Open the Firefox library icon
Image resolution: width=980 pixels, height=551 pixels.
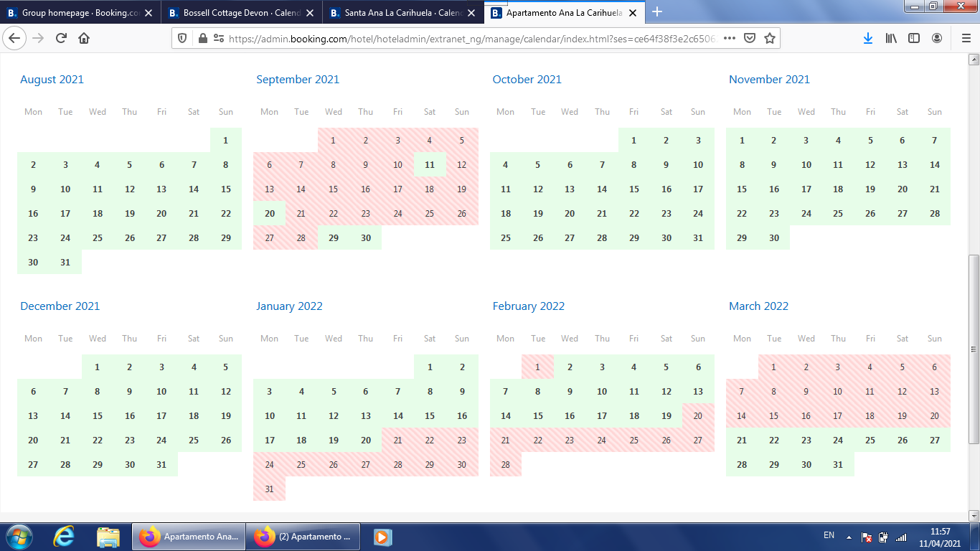coord(891,39)
